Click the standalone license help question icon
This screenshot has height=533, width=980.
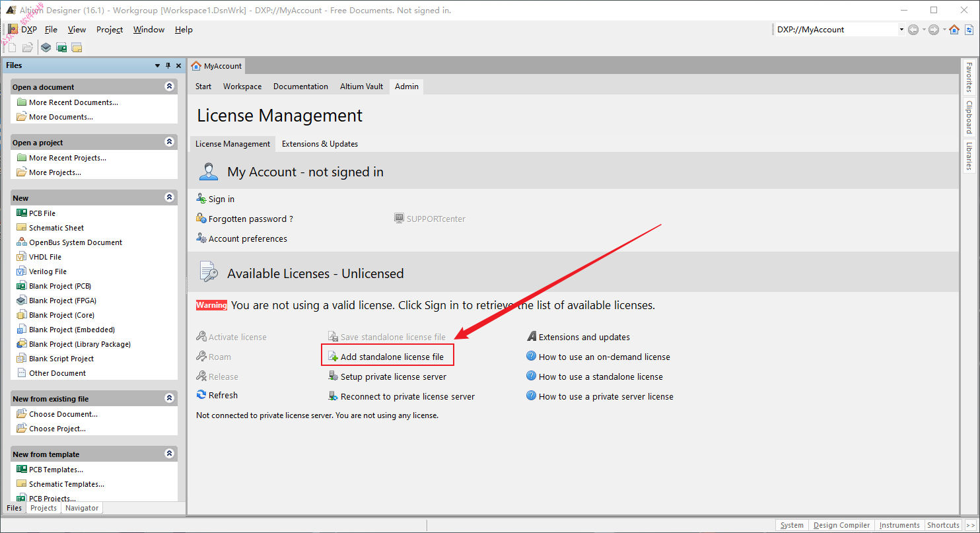[531, 376]
